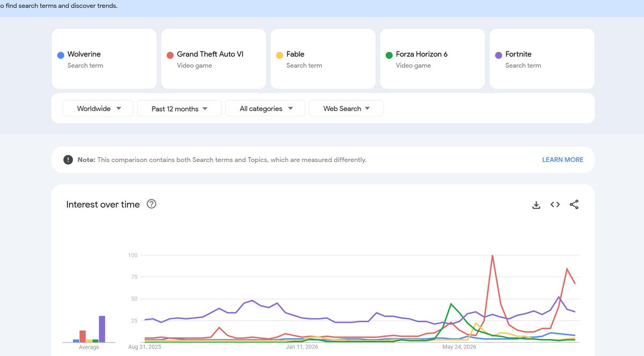The image size is (644, 356).
Task: Click the highest red GTA VI peak
Action: click(492, 256)
